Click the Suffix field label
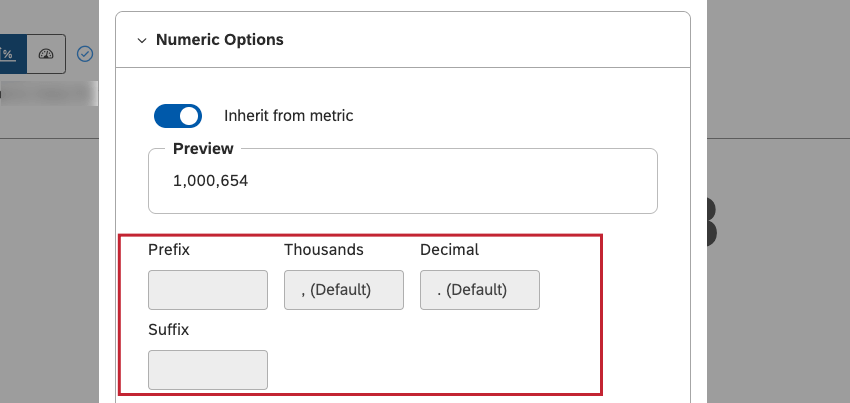The width and height of the screenshot is (850, 403). [x=168, y=329]
